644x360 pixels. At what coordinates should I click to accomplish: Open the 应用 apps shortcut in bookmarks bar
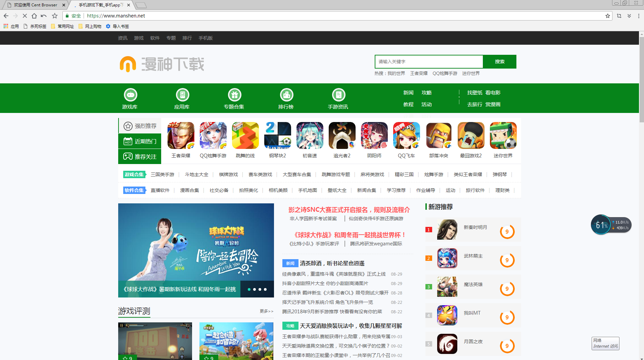click(x=11, y=26)
